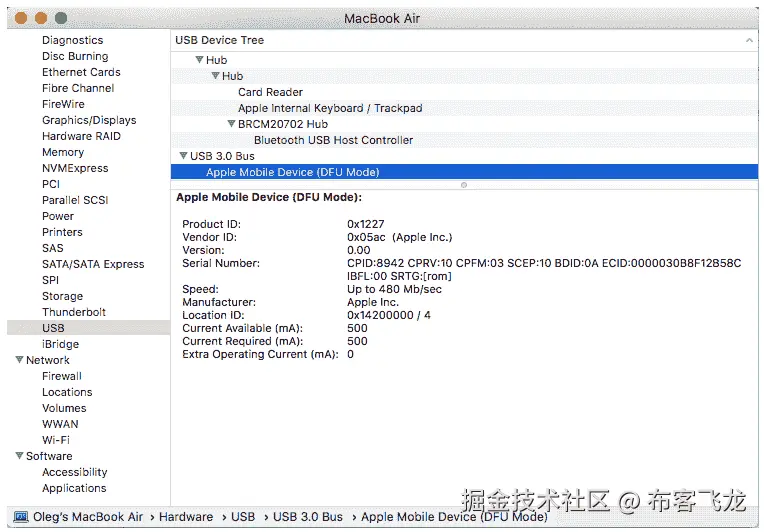This screenshot has width=764, height=532.
Task: Collapse the nested Hub disclosure triangle
Action: [215, 76]
